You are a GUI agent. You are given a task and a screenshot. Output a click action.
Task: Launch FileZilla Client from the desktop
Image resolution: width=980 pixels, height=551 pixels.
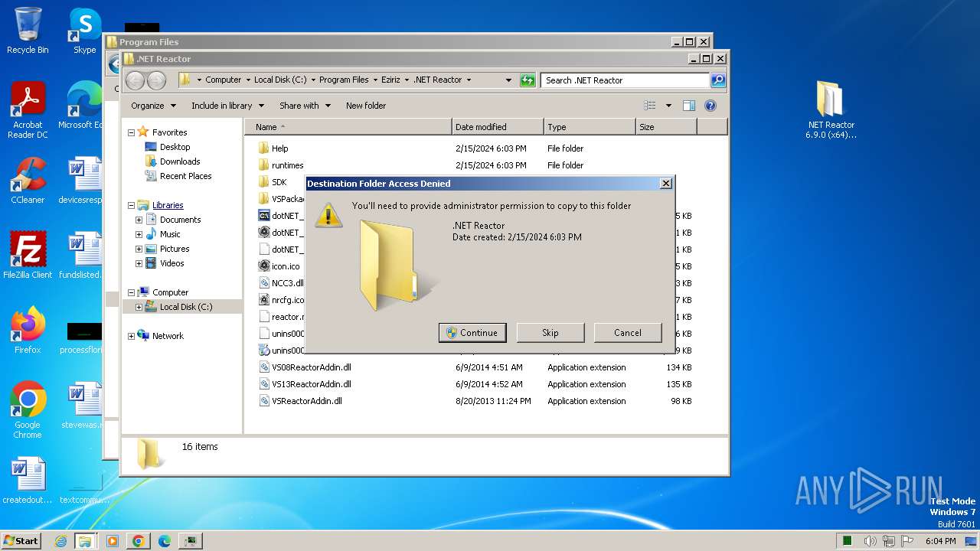pyautogui.click(x=28, y=256)
